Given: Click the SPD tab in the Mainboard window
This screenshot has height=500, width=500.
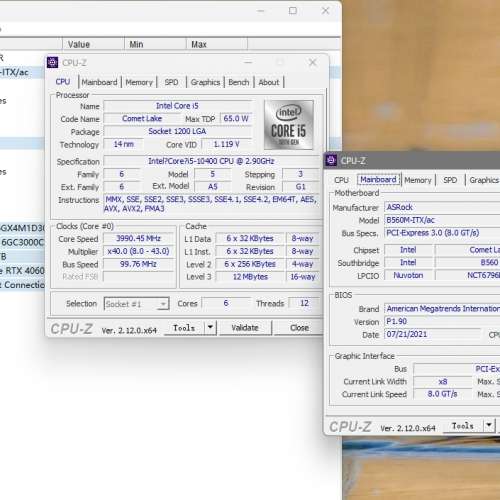Looking at the screenshot, I should pos(450,180).
